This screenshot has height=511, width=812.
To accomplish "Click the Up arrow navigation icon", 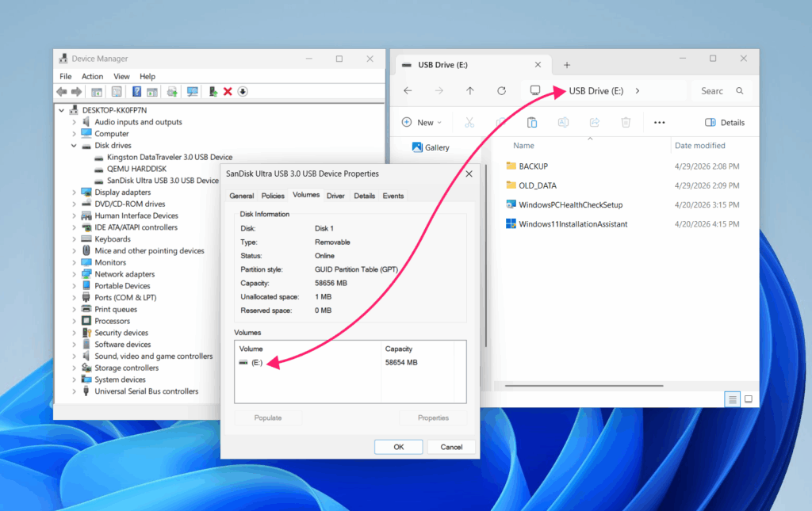I will click(x=469, y=91).
